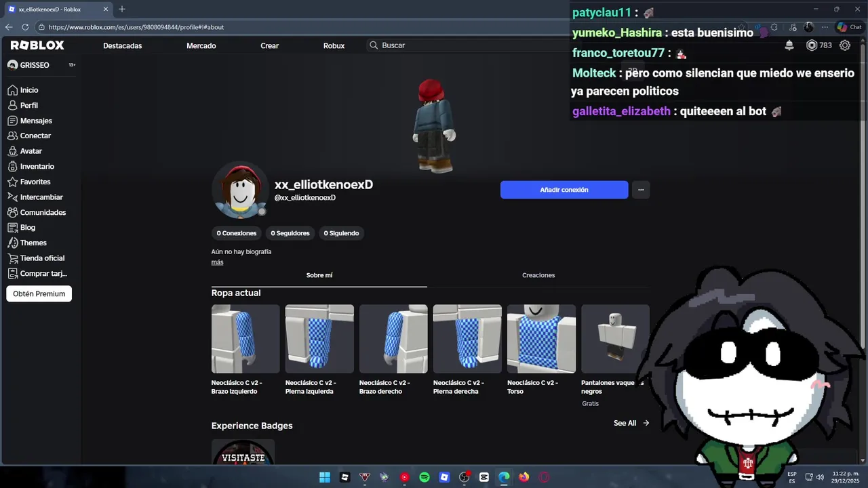Image resolution: width=868 pixels, height=488 pixels.
Task: Open the Inicio sidebar item
Action: pos(23,90)
